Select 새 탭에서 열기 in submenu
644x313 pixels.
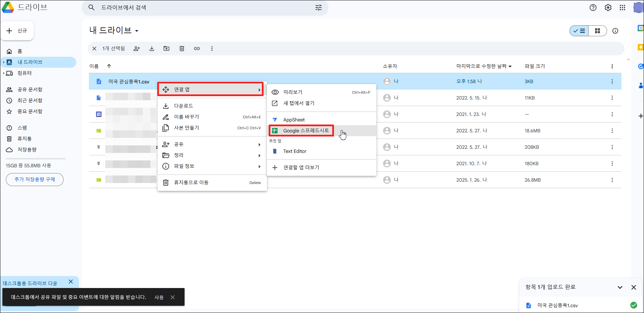coord(321,103)
